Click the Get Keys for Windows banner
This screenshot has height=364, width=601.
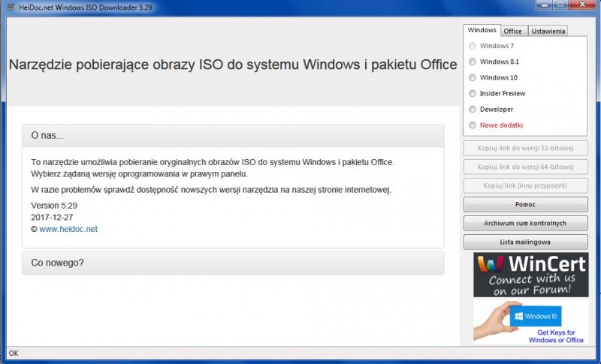[x=531, y=321]
